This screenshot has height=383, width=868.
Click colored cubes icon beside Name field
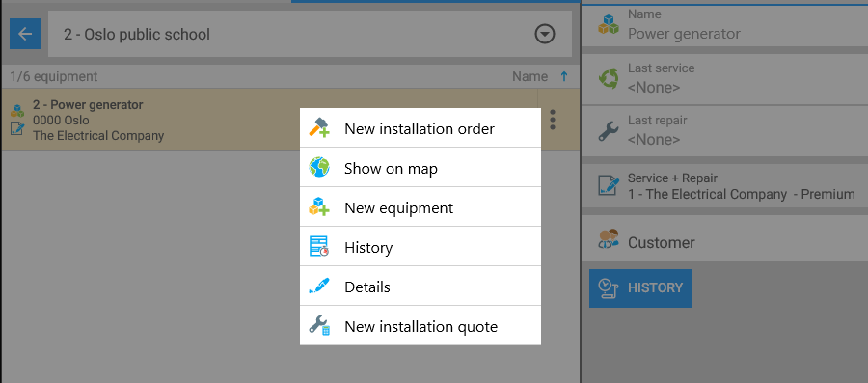pos(609,25)
